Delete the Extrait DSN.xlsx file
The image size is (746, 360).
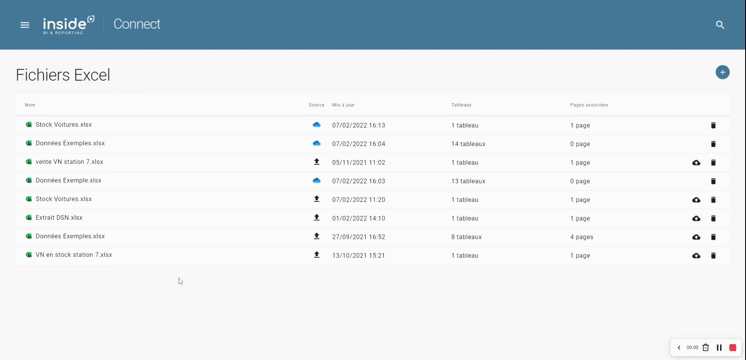713,218
